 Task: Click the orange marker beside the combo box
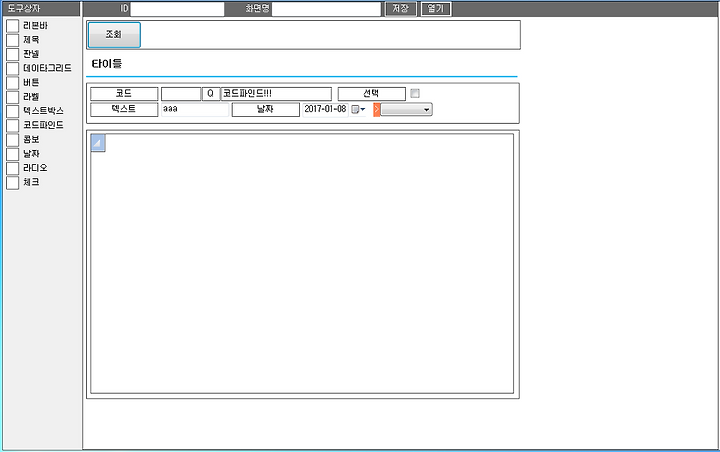[377, 109]
